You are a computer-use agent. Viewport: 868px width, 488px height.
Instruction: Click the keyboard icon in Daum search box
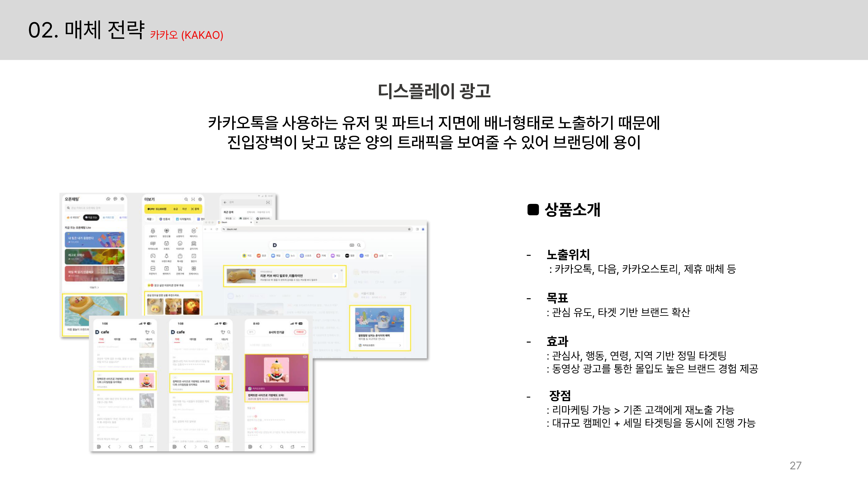tap(352, 245)
